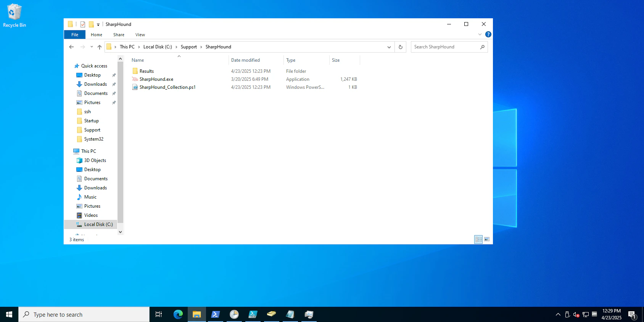The image size is (644, 322).
Task: Click the Forward navigation arrow
Action: 83,47
